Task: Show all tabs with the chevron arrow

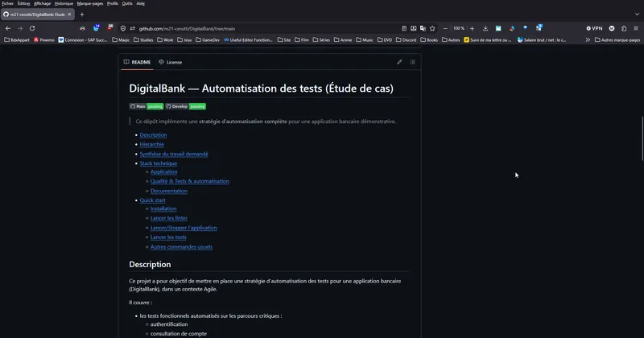Action: coord(637,14)
